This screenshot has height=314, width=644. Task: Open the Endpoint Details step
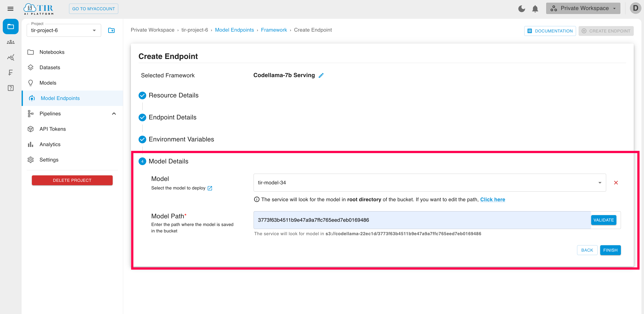coord(167,117)
